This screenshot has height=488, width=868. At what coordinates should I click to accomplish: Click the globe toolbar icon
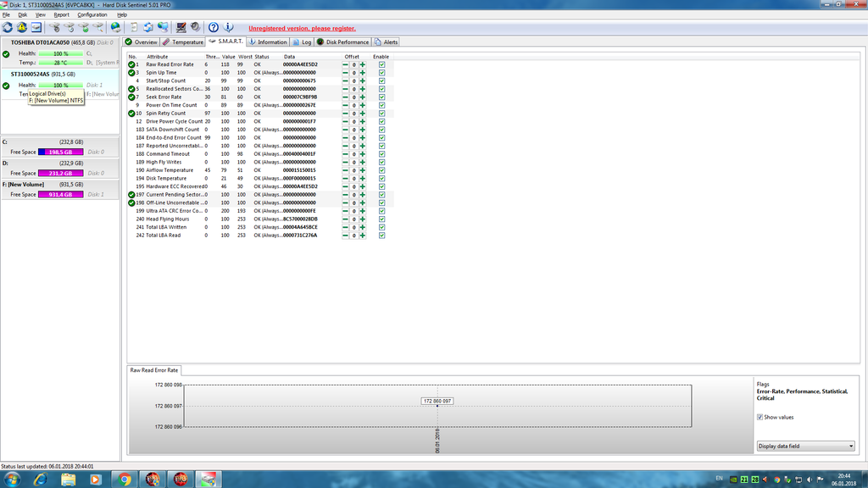(115, 27)
